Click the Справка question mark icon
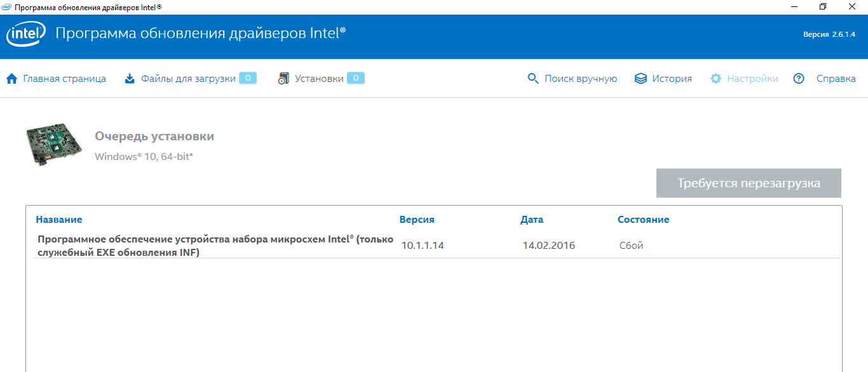Viewport: 868px width, 372px height. pos(799,79)
